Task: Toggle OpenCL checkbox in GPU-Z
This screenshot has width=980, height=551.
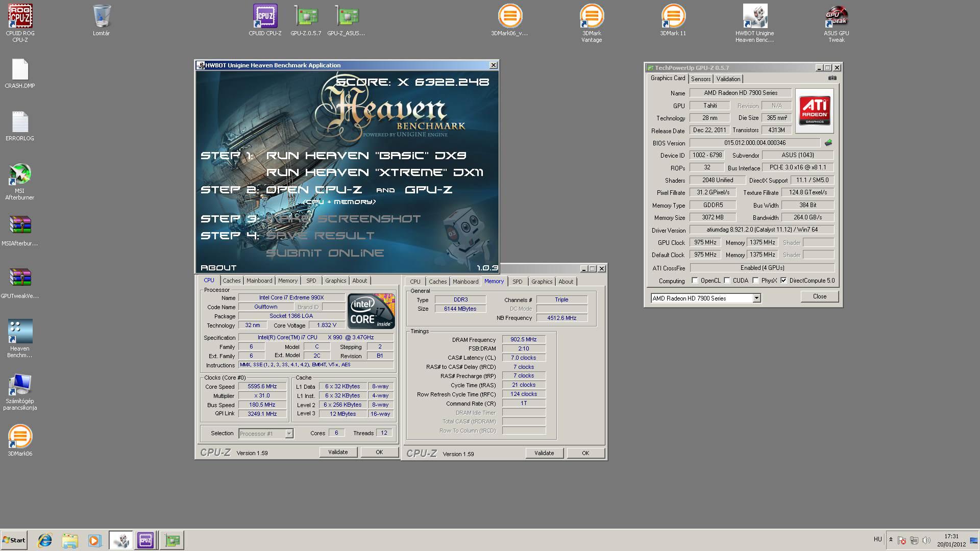Action: point(695,281)
